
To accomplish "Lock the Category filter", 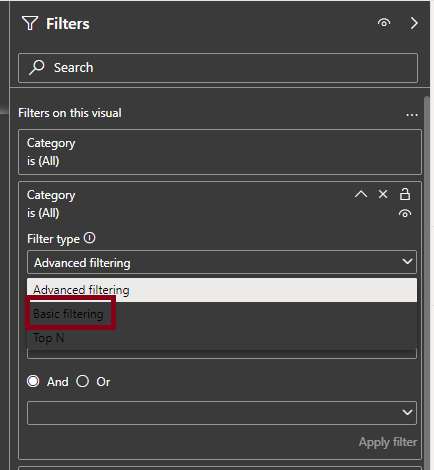I will 405,194.
